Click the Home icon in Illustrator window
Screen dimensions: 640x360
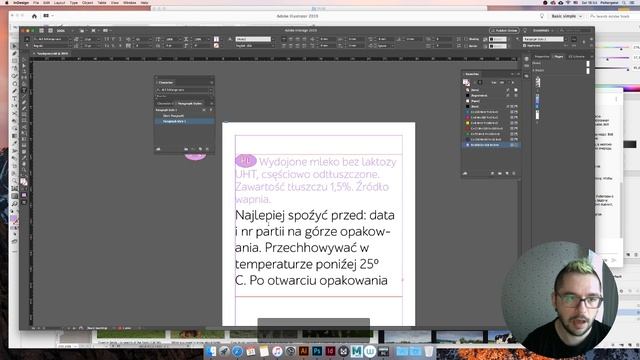point(34,16)
